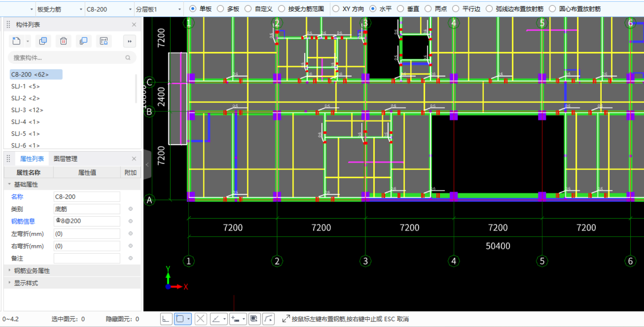Screen dimensions: 644x327
Task: Click the search magnifier icon
Action: [x=128, y=58]
